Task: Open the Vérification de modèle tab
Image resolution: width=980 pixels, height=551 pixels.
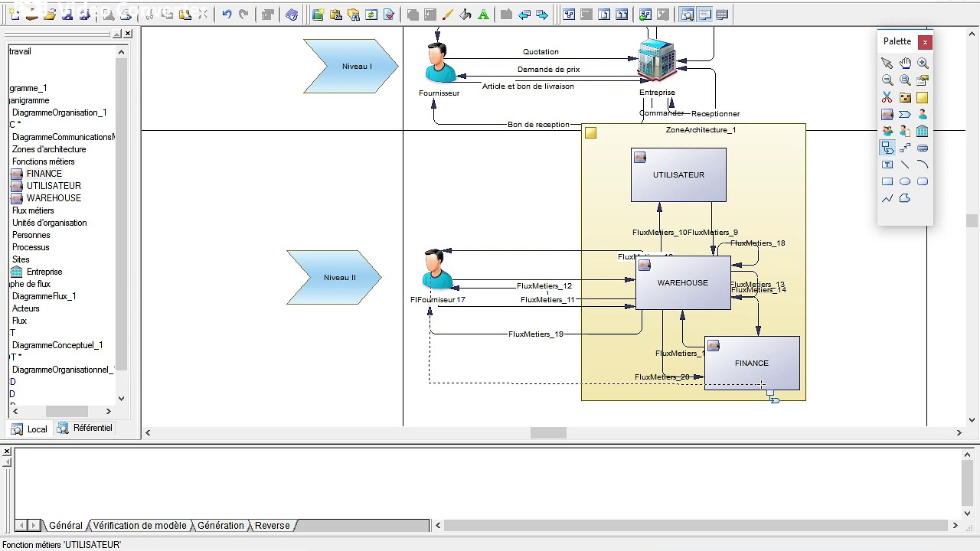Action: pyautogui.click(x=139, y=526)
